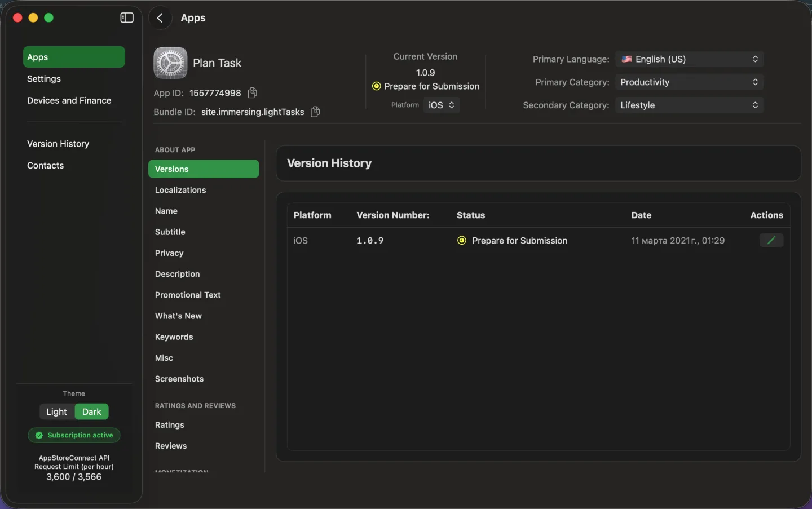
Task: Open the Platform iOS dropdown
Action: pyautogui.click(x=442, y=105)
